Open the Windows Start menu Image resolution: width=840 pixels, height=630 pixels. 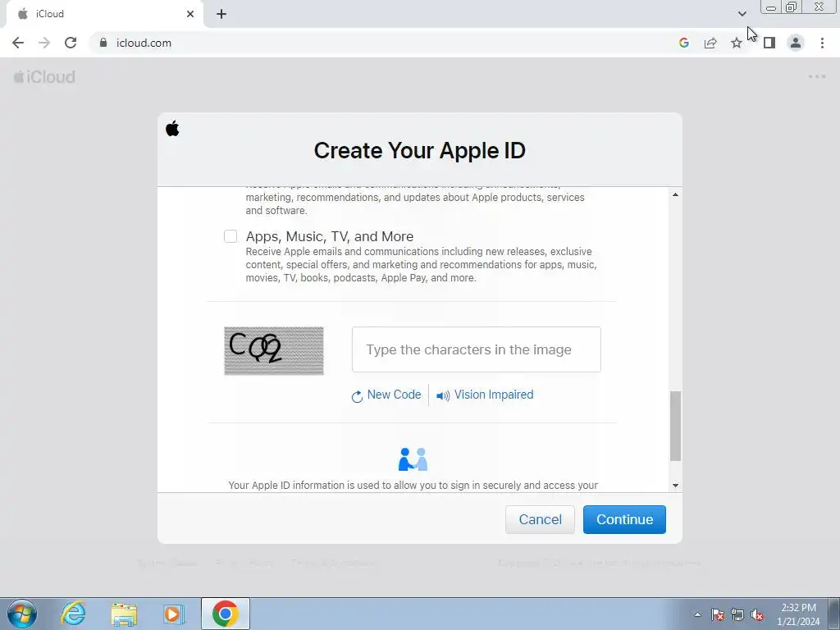point(22,614)
